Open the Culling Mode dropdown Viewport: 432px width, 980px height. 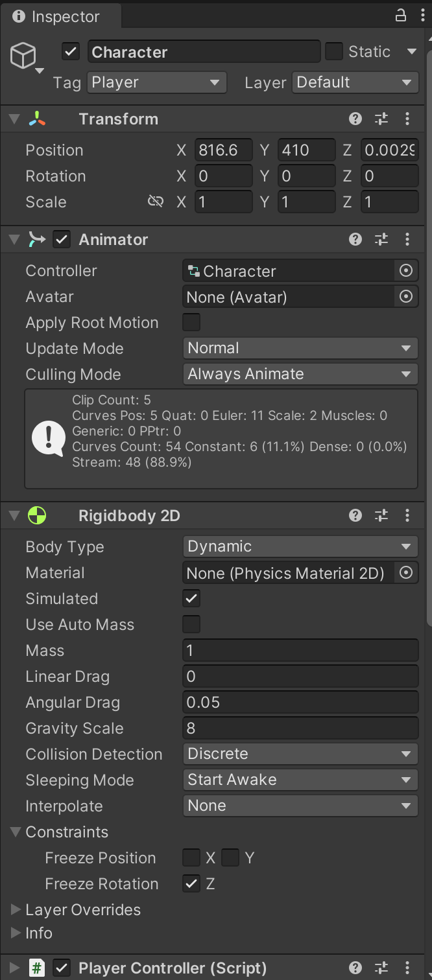point(300,374)
